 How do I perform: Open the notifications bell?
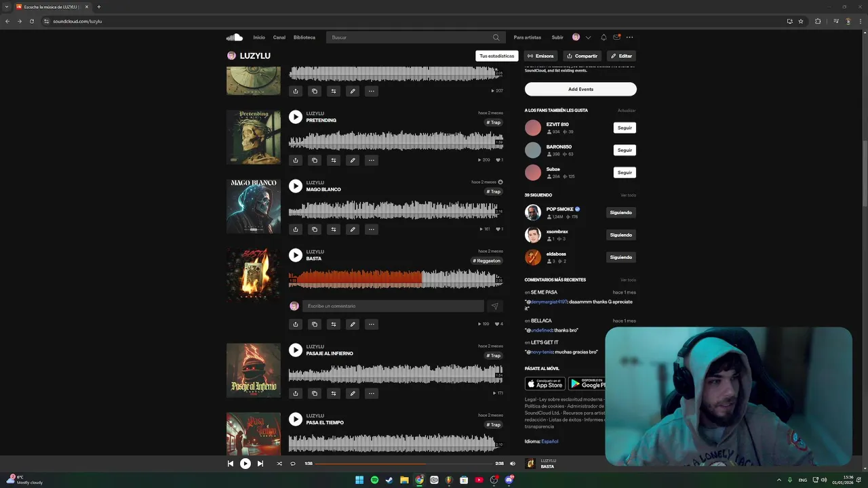(604, 37)
